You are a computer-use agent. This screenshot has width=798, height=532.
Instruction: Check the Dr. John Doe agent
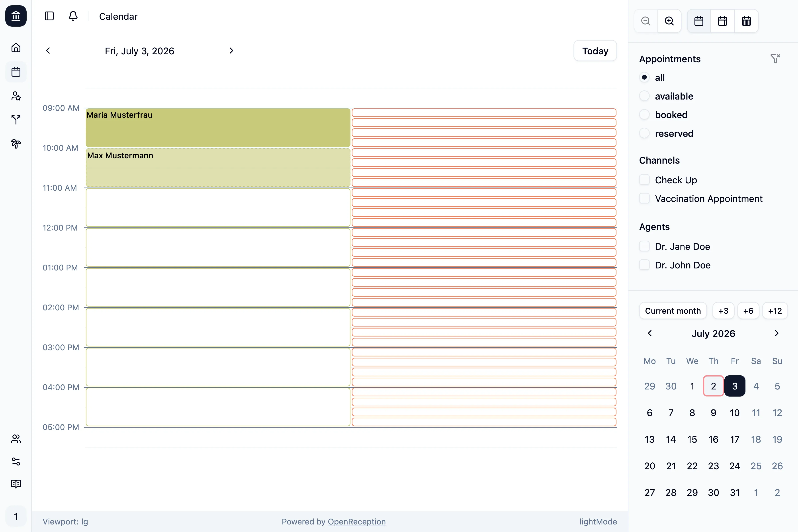pos(644,265)
